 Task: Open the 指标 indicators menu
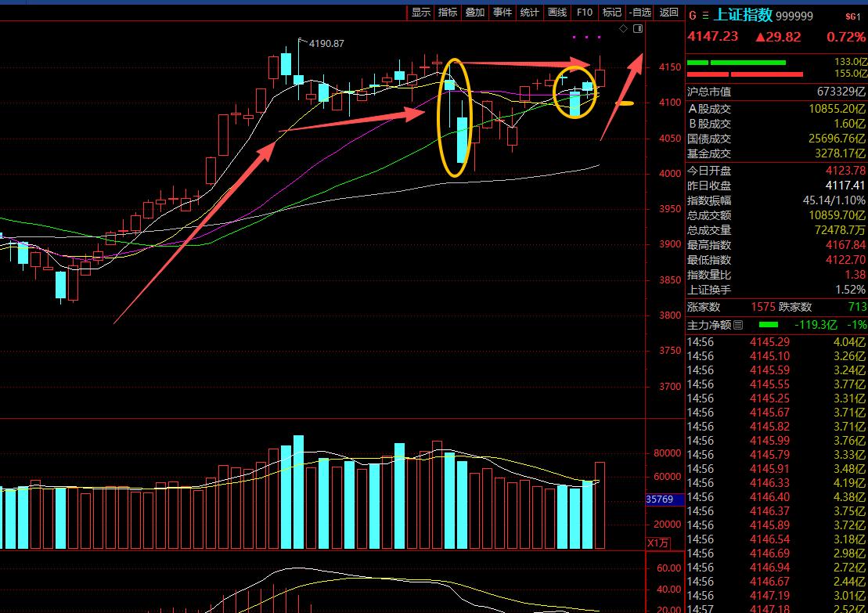448,13
